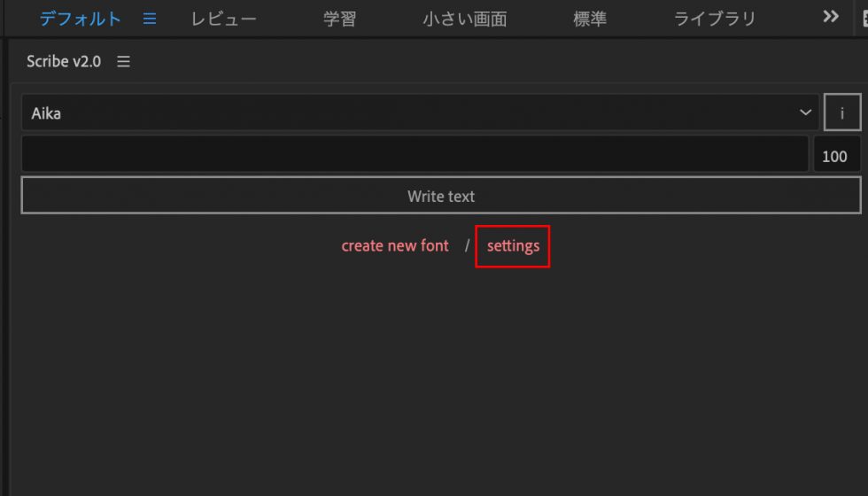The image size is (868, 496).
Task: Select the Scribe v2.0 panel title
Action: pyautogui.click(x=64, y=61)
